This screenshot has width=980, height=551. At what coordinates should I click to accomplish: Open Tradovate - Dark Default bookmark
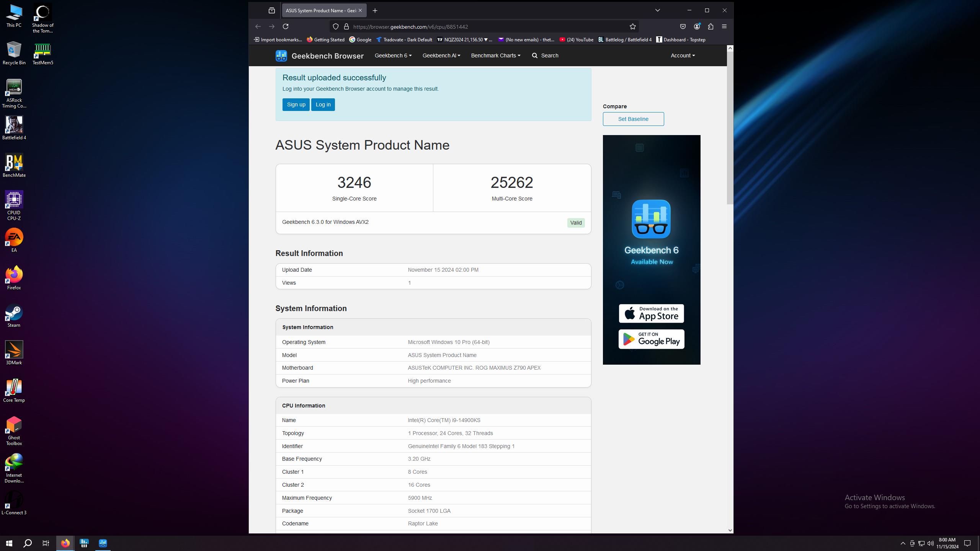pyautogui.click(x=404, y=39)
